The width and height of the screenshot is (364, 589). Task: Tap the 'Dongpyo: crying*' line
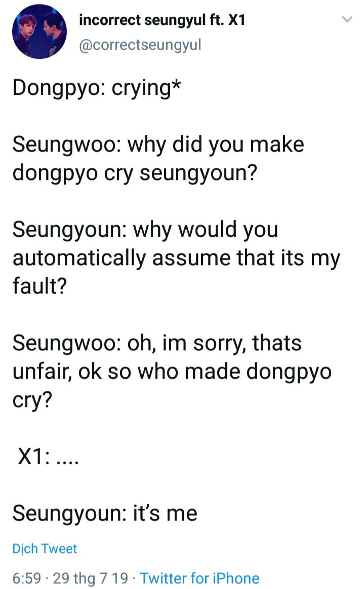click(x=97, y=88)
